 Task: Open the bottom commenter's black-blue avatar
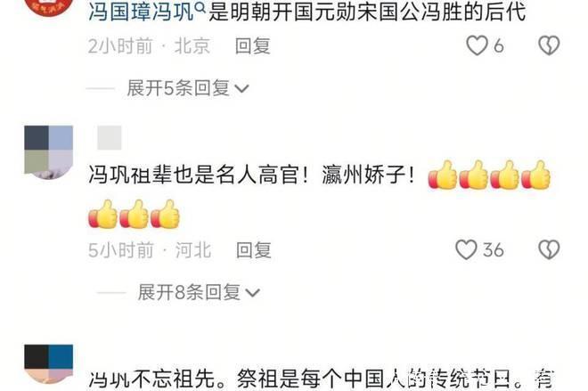(49, 363)
